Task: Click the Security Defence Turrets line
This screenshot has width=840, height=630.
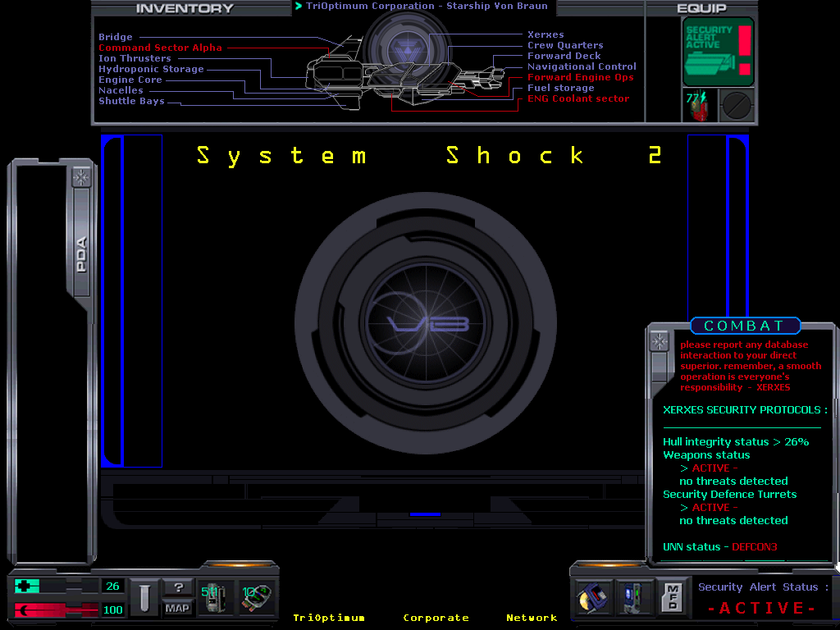Action: (x=729, y=495)
